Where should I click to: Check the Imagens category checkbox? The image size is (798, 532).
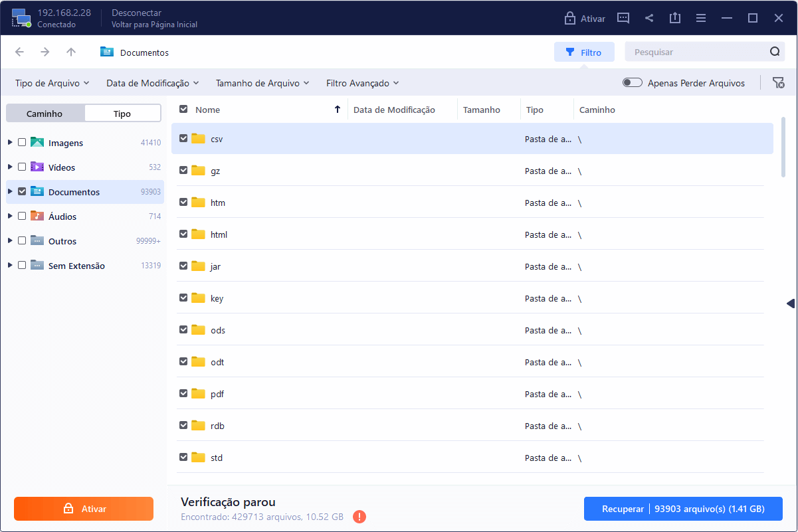pos(22,142)
